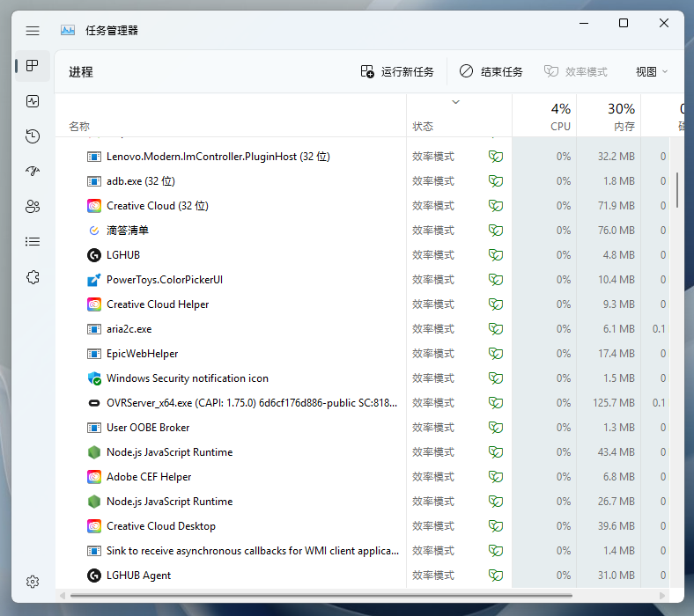
Task: Open the 视图 dropdown menu
Action: 652,71
